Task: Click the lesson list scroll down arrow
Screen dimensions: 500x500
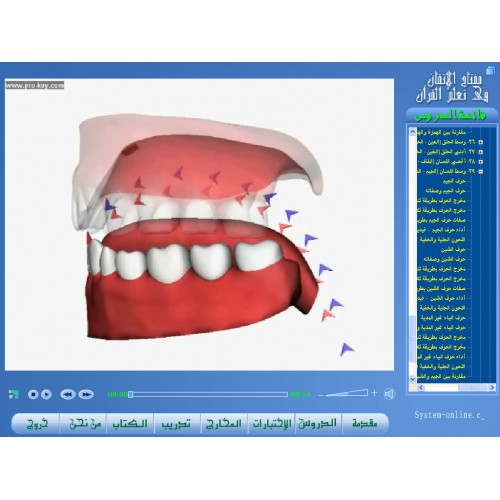Action: 413,379
